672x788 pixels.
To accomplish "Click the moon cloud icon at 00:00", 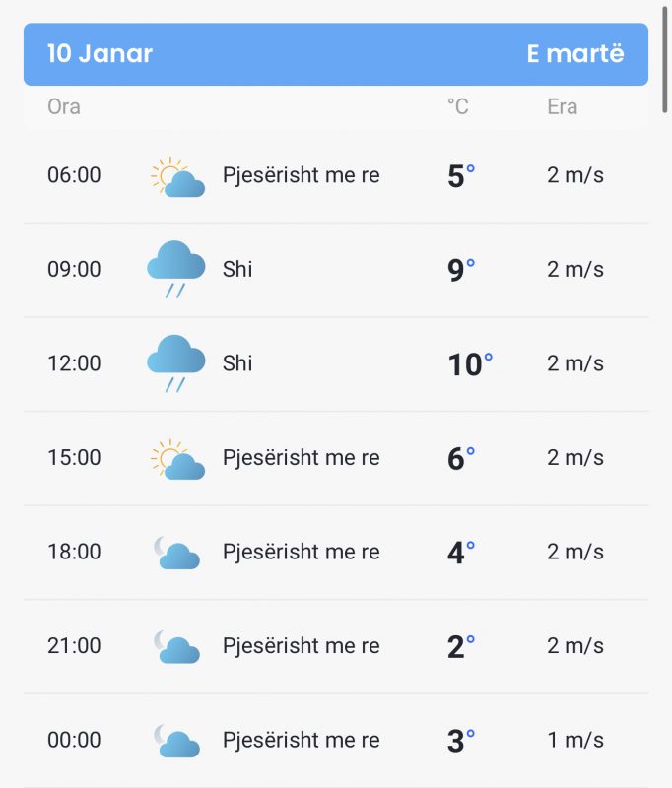I will pos(176,741).
